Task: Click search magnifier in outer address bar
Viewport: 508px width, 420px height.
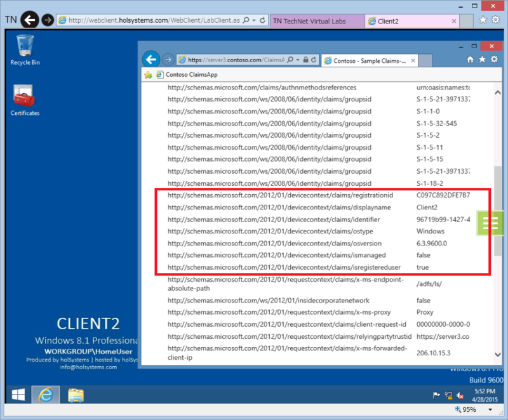Action: (246, 20)
